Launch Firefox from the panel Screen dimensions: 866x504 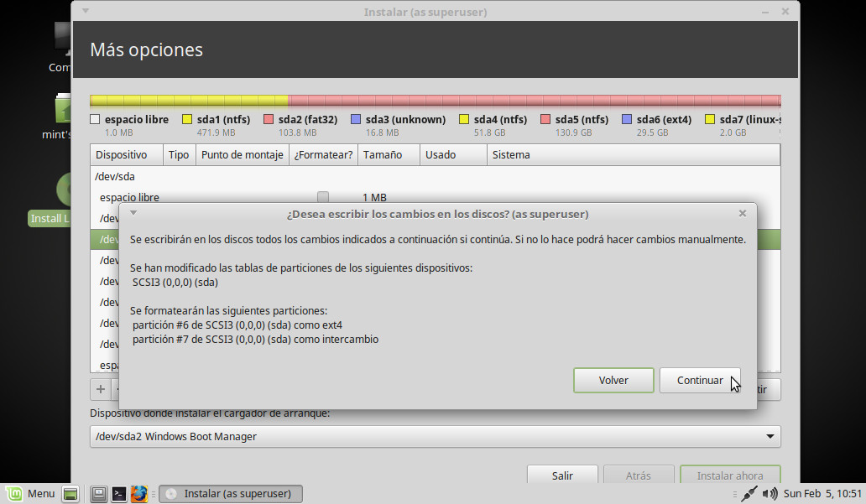[139, 494]
